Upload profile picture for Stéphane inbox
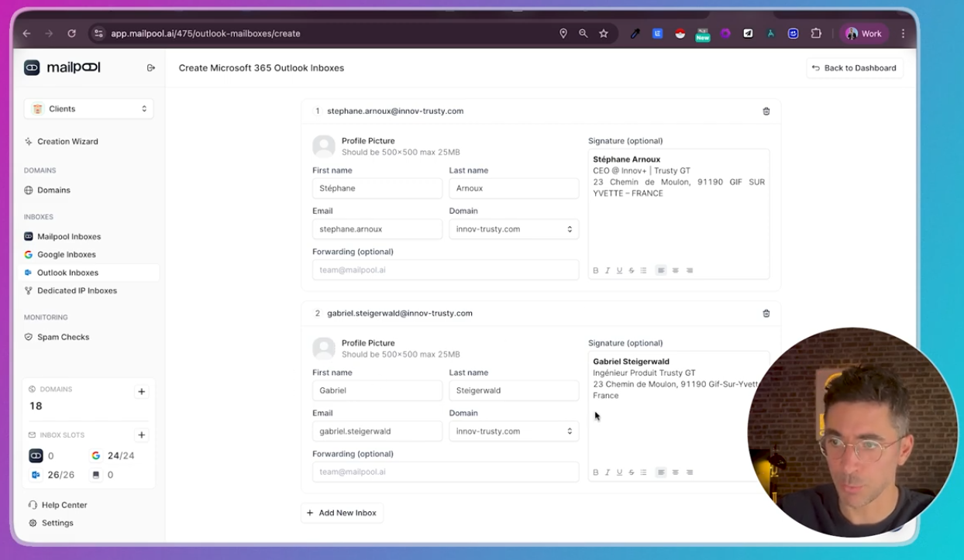Image resolution: width=964 pixels, height=560 pixels. click(324, 146)
